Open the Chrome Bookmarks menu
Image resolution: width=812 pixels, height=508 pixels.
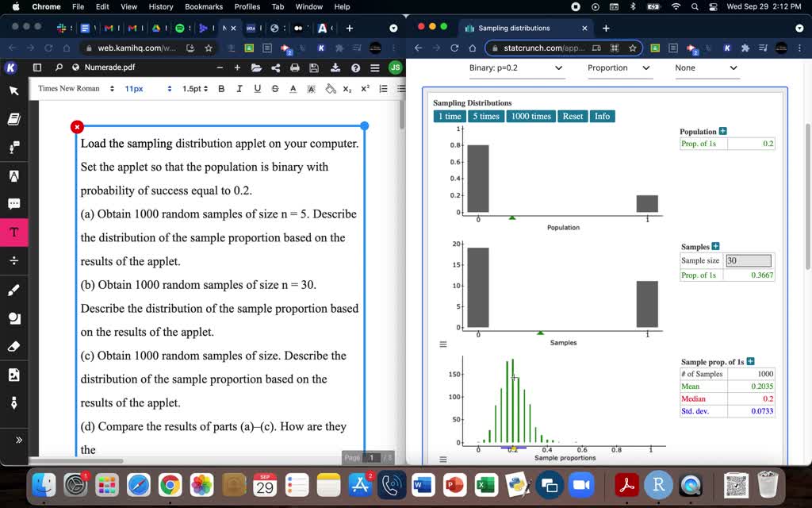[x=204, y=6]
